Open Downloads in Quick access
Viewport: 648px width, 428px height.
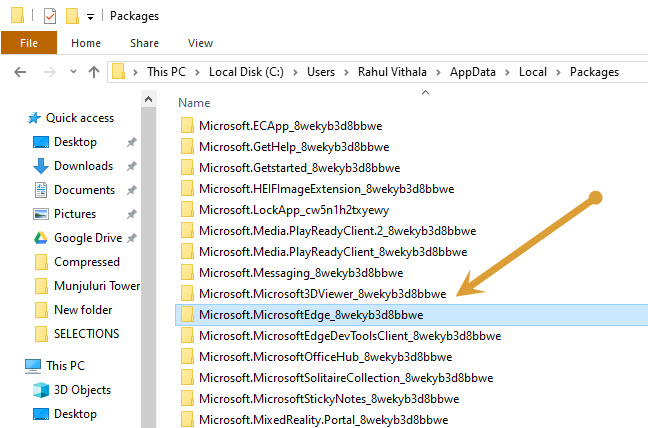click(73, 166)
